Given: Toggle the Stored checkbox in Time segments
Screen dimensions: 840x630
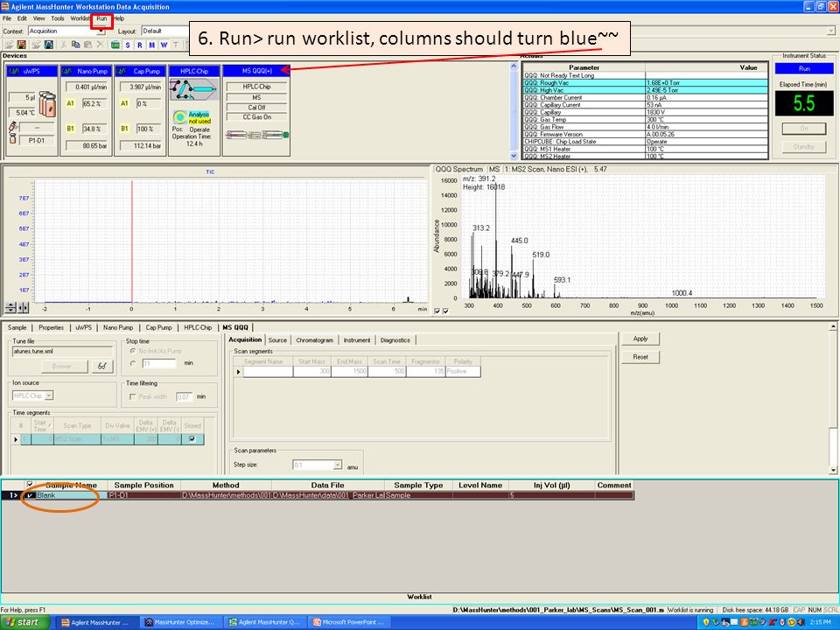Looking at the screenshot, I should pyautogui.click(x=192, y=439).
